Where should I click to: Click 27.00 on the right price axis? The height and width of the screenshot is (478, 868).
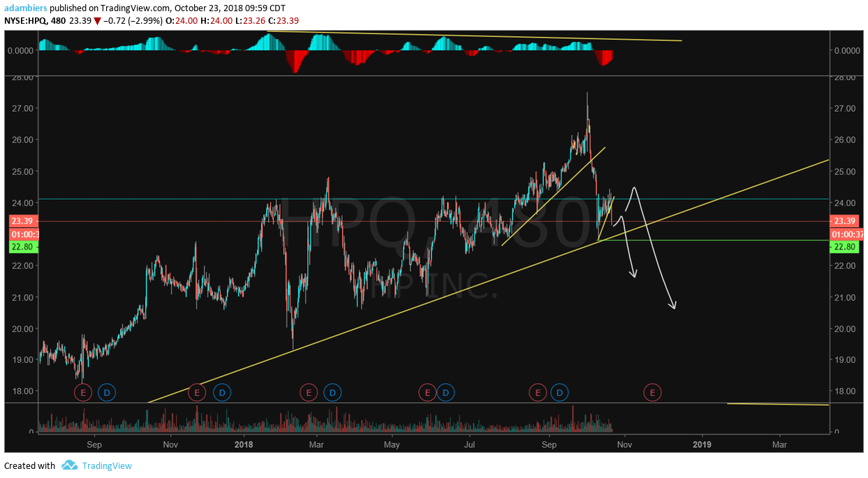click(845, 108)
